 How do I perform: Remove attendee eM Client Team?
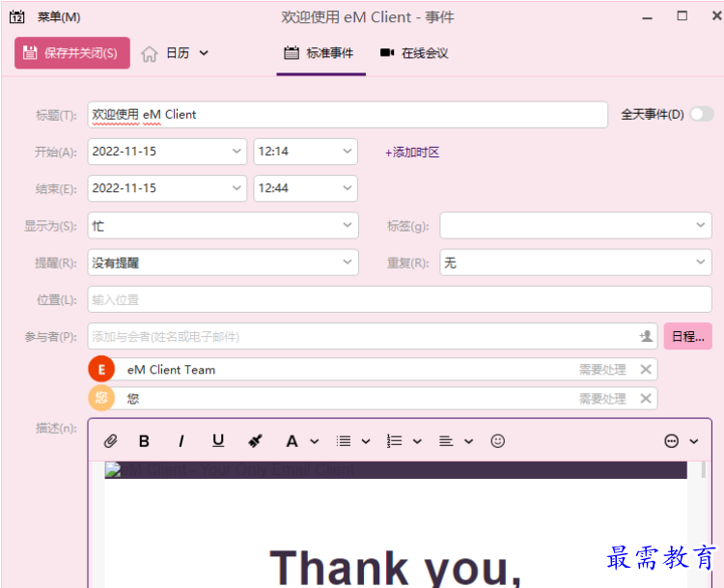(x=646, y=369)
